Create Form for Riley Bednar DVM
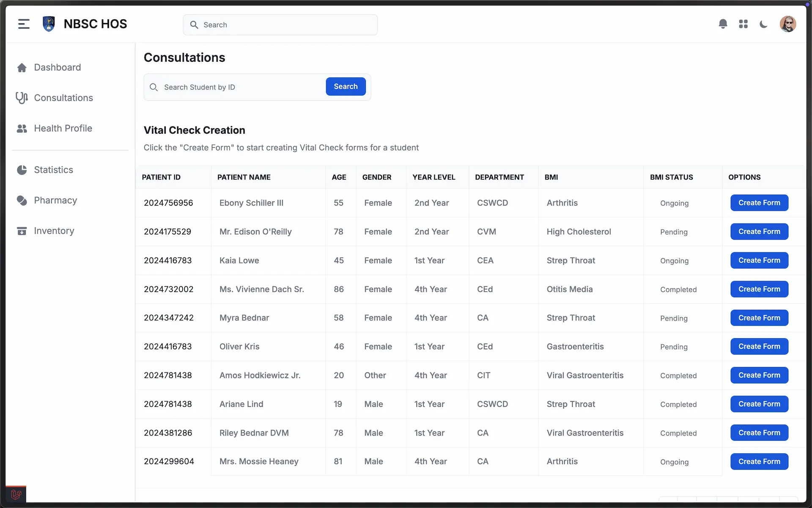812x508 pixels. click(759, 433)
